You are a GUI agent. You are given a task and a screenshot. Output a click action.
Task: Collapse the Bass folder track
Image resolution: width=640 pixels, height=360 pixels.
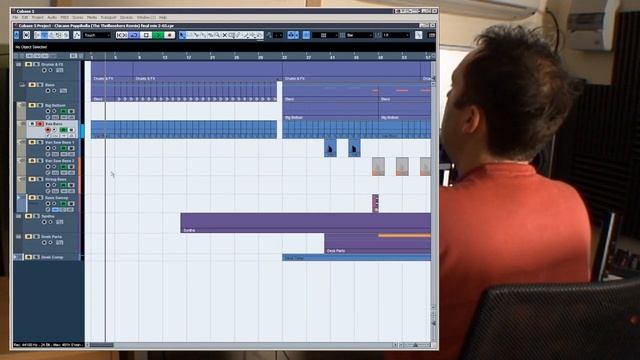point(22,85)
